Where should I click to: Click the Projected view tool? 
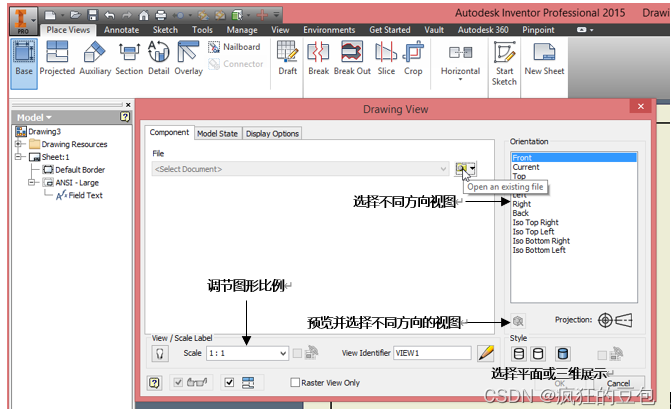coord(57,57)
